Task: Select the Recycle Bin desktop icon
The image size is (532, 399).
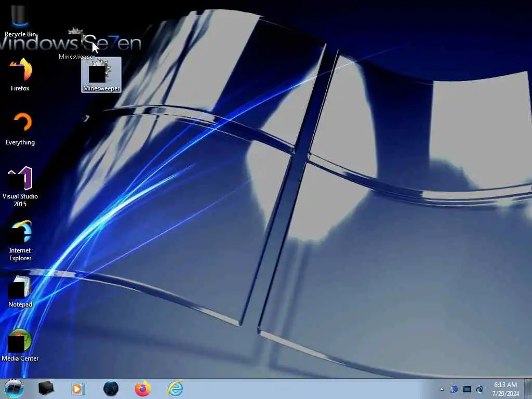Action: (20, 20)
